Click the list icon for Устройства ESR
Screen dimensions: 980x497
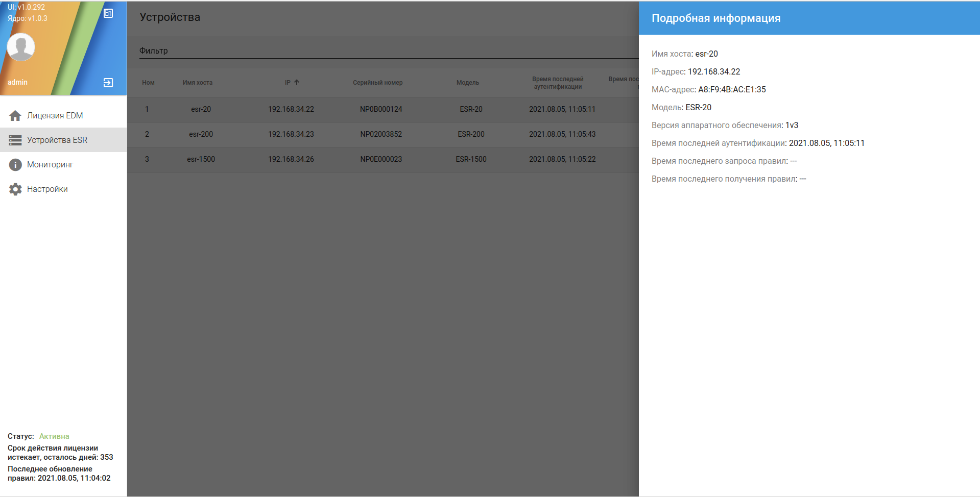(15, 140)
